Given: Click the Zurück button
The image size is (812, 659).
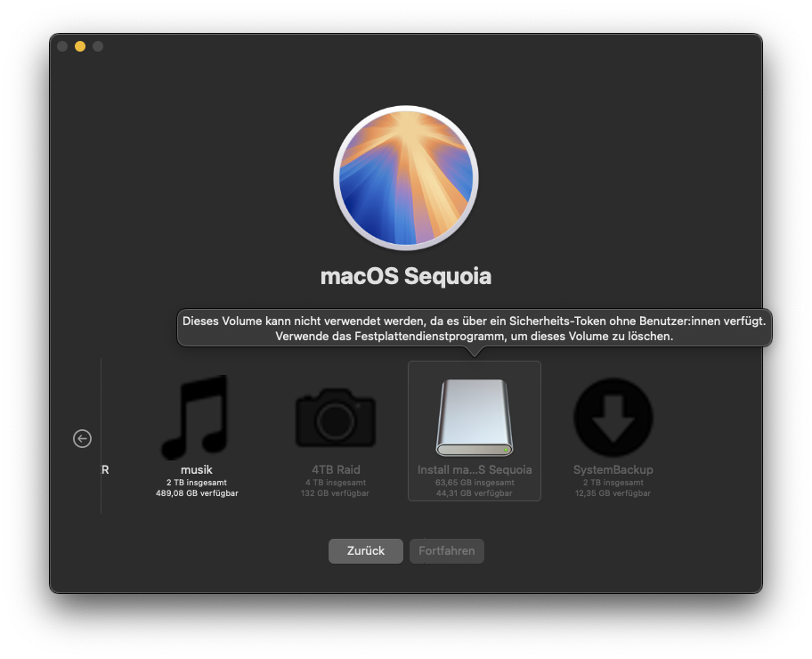Looking at the screenshot, I should 366,550.
